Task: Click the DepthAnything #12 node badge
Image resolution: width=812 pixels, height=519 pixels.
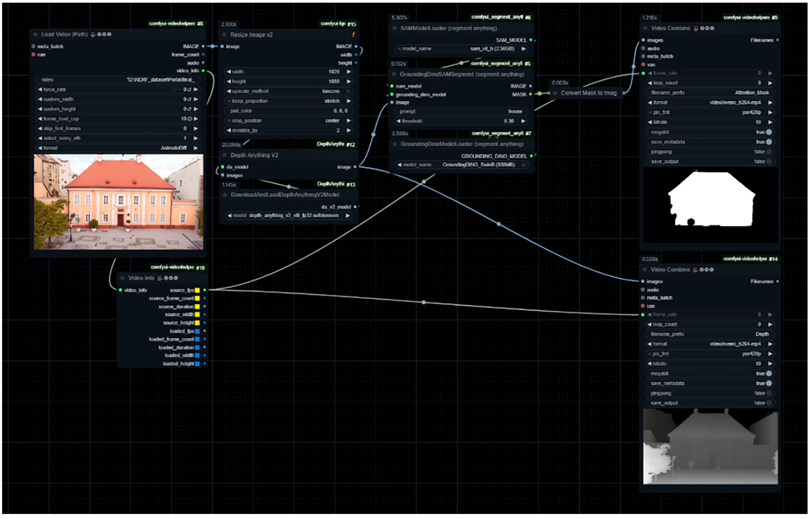Action: click(x=336, y=144)
